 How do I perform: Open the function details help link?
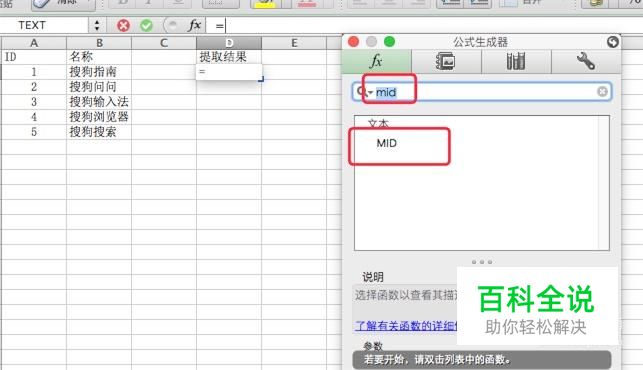[406, 326]
